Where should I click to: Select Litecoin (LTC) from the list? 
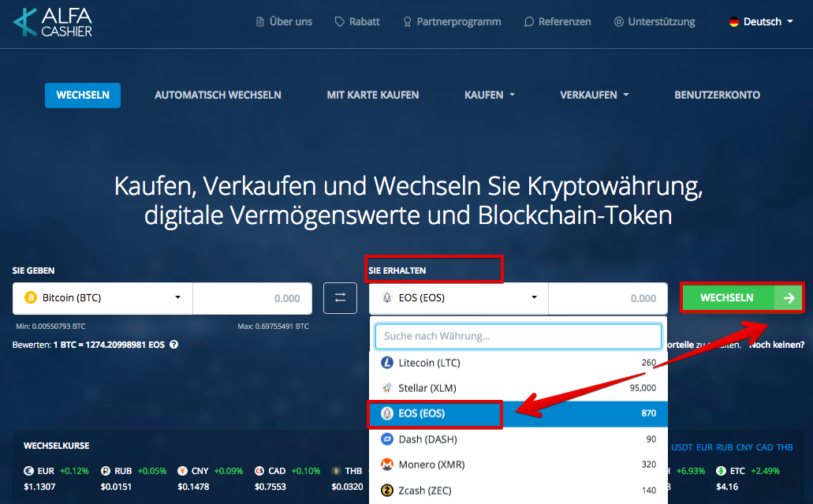tap(519, 363)
